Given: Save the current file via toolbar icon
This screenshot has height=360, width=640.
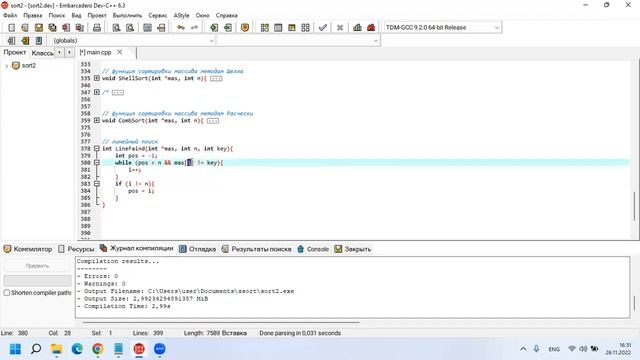Looking at the screenshot, I should (x=39, y=27).
